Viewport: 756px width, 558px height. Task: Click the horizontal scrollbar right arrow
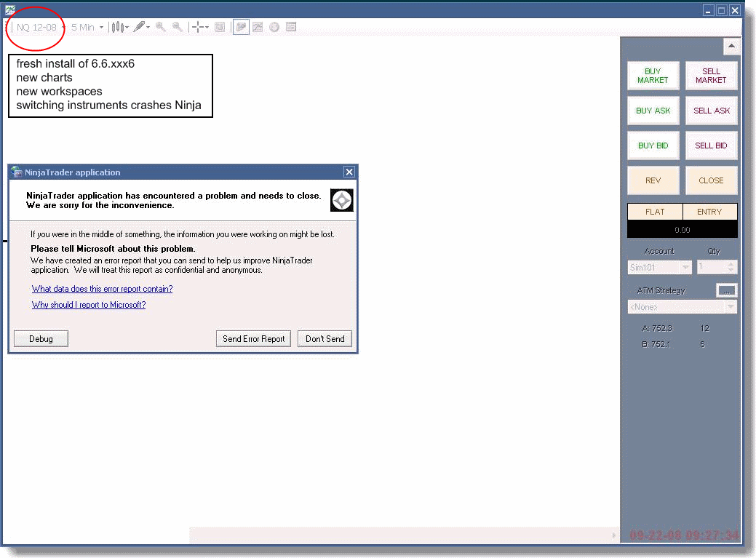coord(614,535)
